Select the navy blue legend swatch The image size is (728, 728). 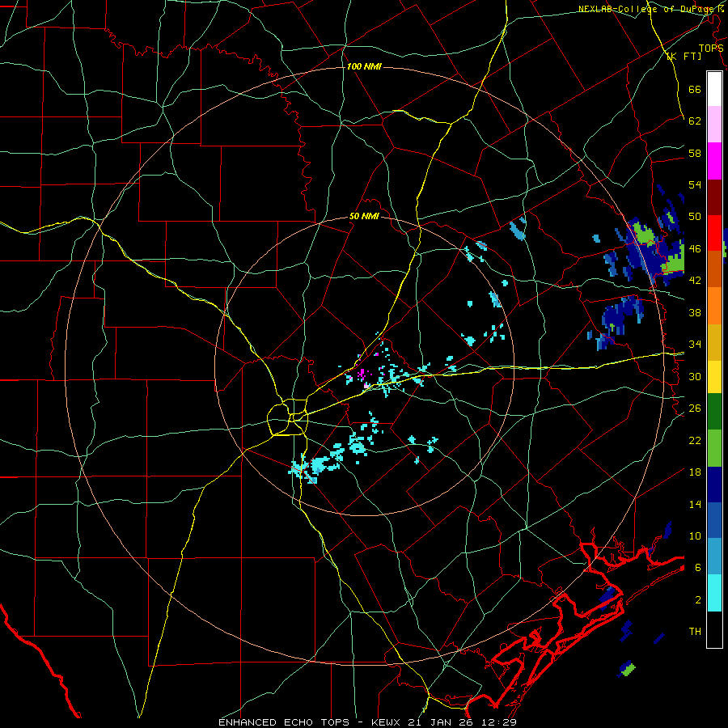point(714,485)
